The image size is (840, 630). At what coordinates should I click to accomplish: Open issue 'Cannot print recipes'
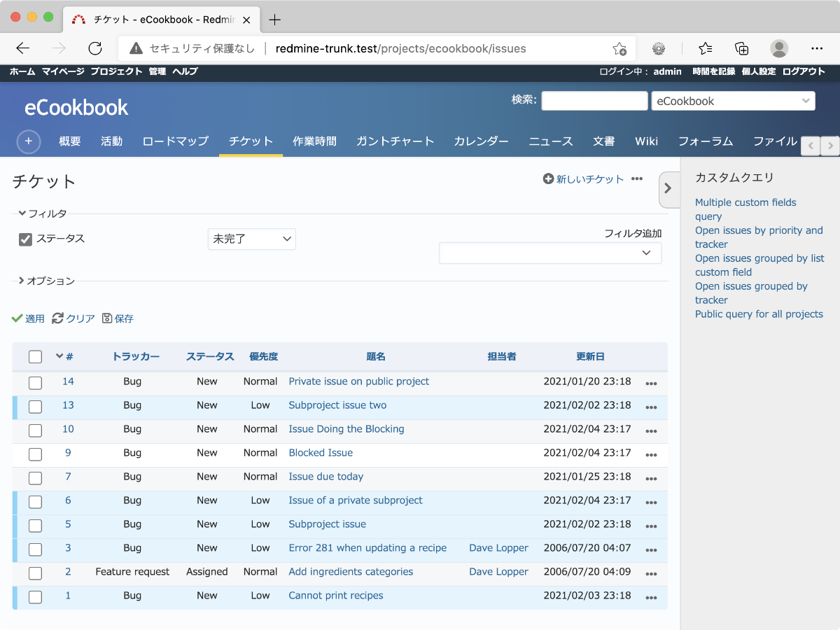(x=336, y=596)
